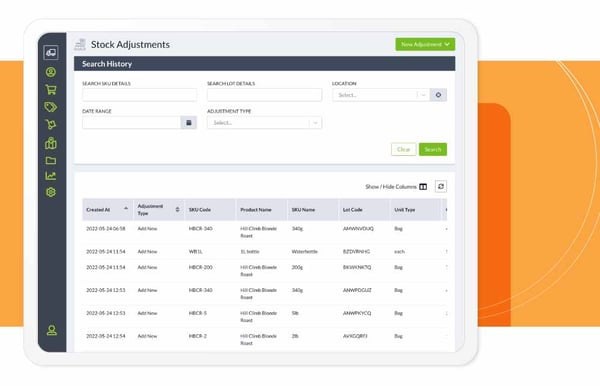Select the 2022-05-24 12:54 created cell
The image size is (600, 386).
tap(106, 336)
